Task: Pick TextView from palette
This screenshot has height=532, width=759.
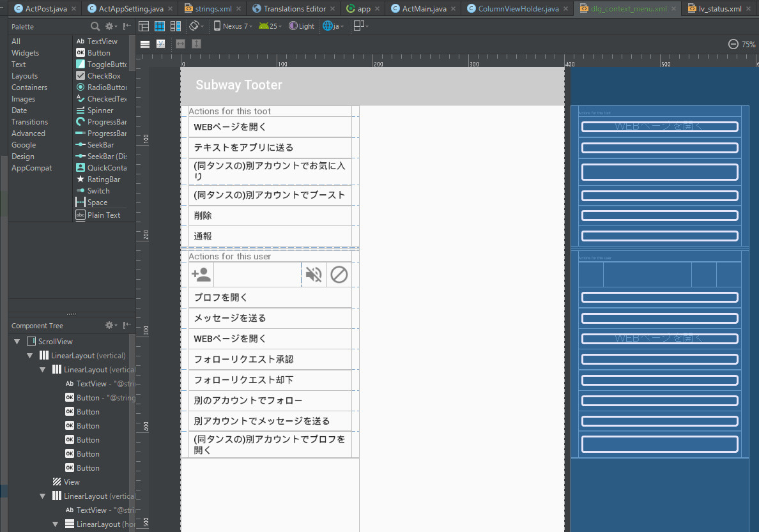Action: 101,42
